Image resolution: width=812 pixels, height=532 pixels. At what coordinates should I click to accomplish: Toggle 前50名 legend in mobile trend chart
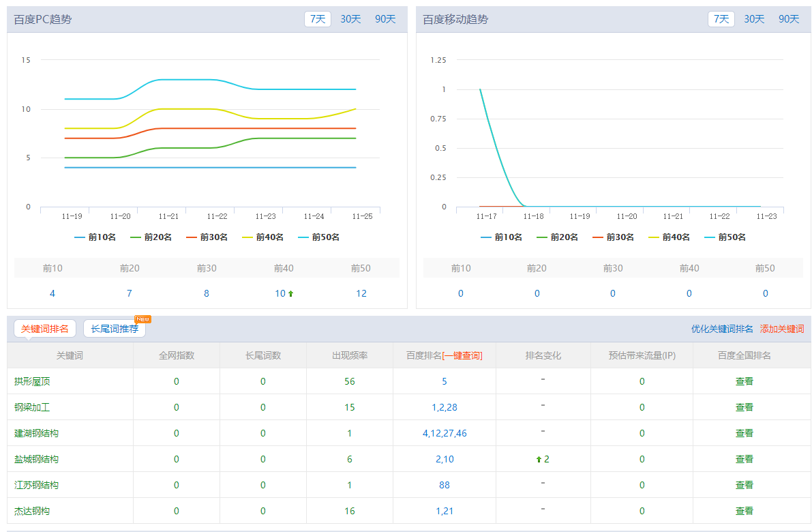point(725,237)
